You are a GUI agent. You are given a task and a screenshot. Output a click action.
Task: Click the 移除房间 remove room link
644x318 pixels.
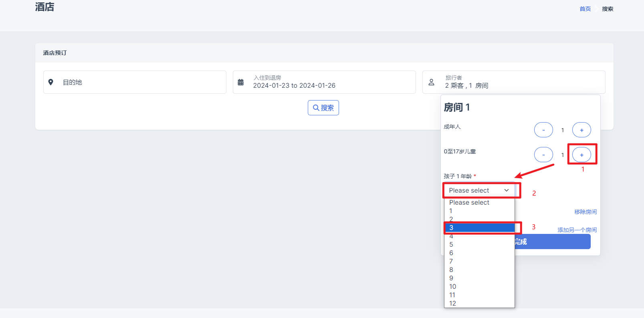(x=585, y=212)
